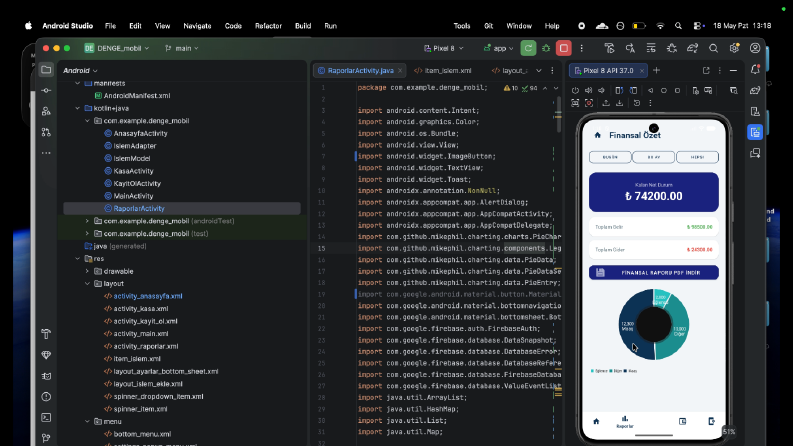Open the Refactor menu
The height and width of the screenshot is (446, 793).
point(268,26)
